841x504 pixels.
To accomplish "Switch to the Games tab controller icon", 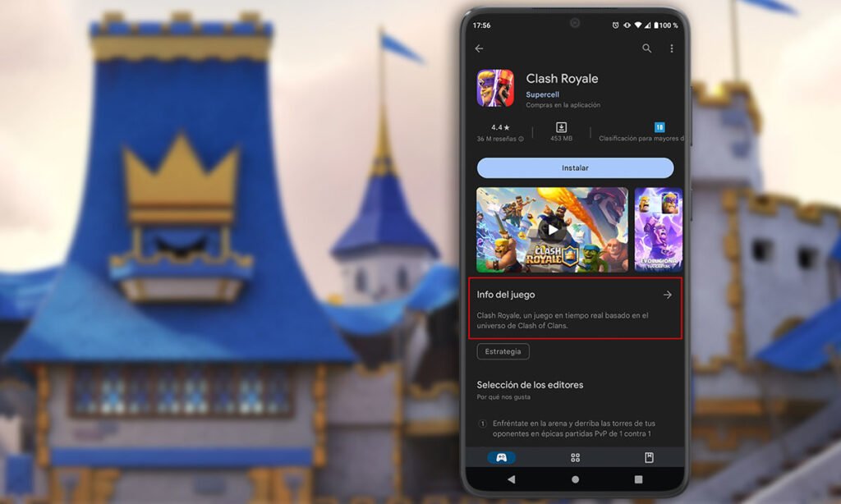I will click(502, 457).
